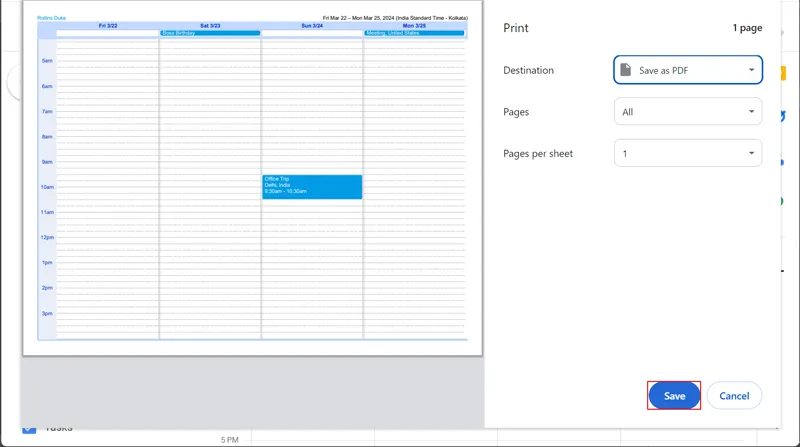
Task: Expand the Pages dropdown set to All
Action: 688,112
